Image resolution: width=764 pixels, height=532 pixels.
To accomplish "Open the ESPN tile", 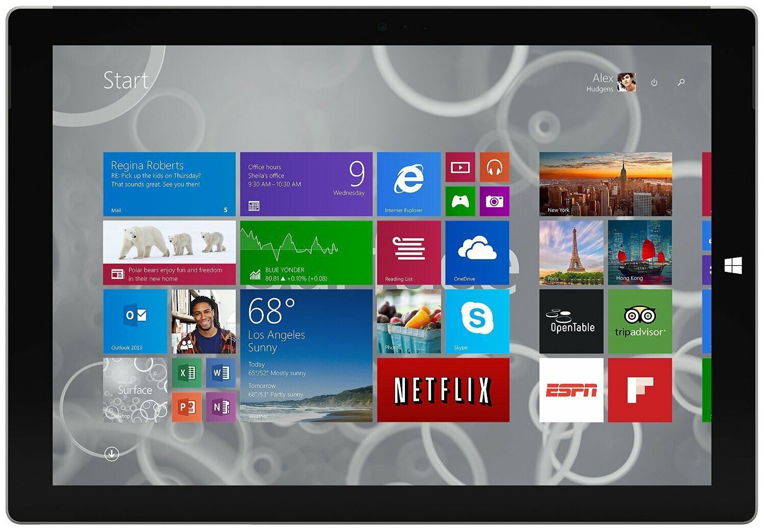I will [x=571, y=390].
